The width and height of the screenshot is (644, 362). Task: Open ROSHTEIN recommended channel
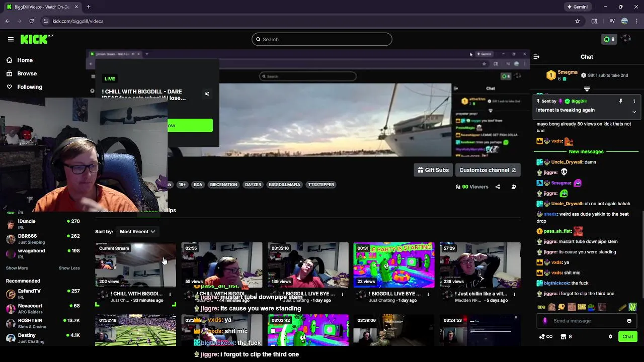click(x=43, y=323)
